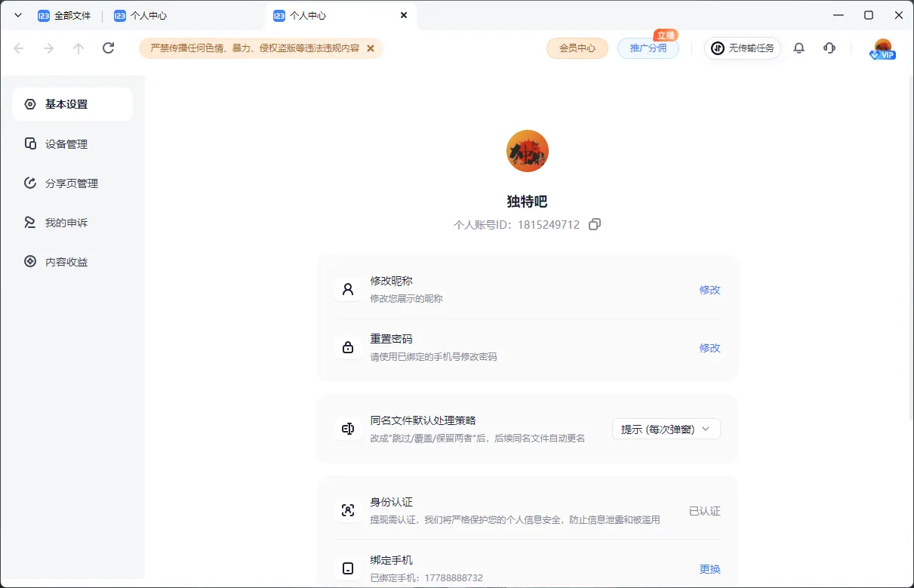This screenshot has width=914, height=588.
Task: Open 内容收益 in the sidebar
Action: [x=72, y=261]
